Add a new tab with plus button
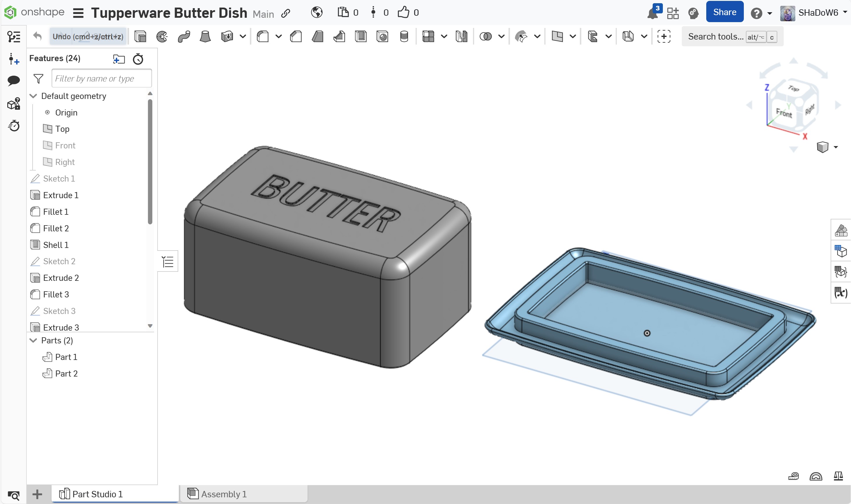Viewport: 851px width, 504px height. [37, 494]
